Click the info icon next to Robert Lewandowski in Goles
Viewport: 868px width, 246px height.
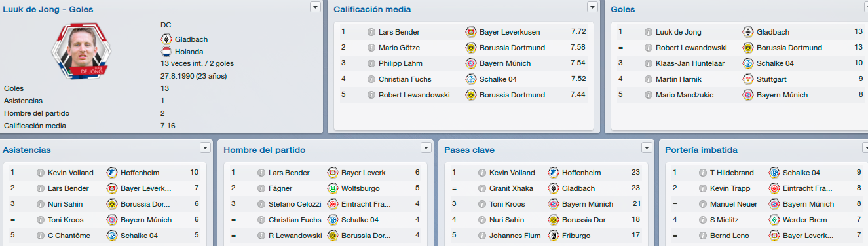pos(649,48)
